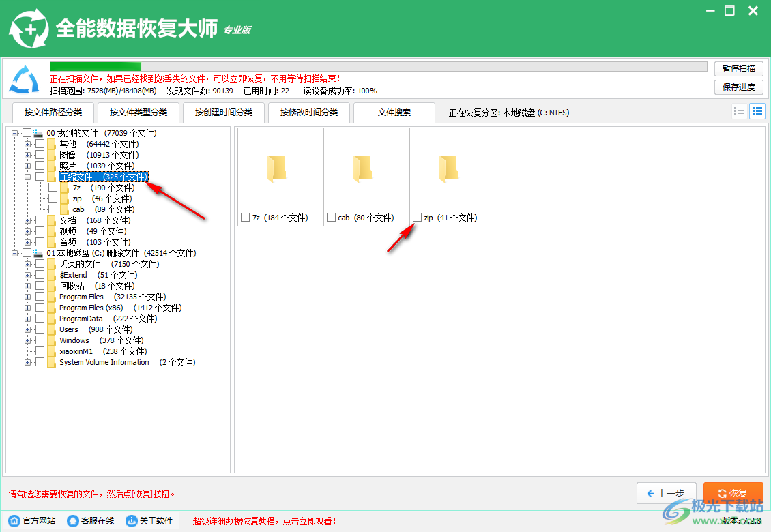This screenshot has width=771, height=532.
Task: Open the 文件搜索 tab
Action: pos(394,112)
